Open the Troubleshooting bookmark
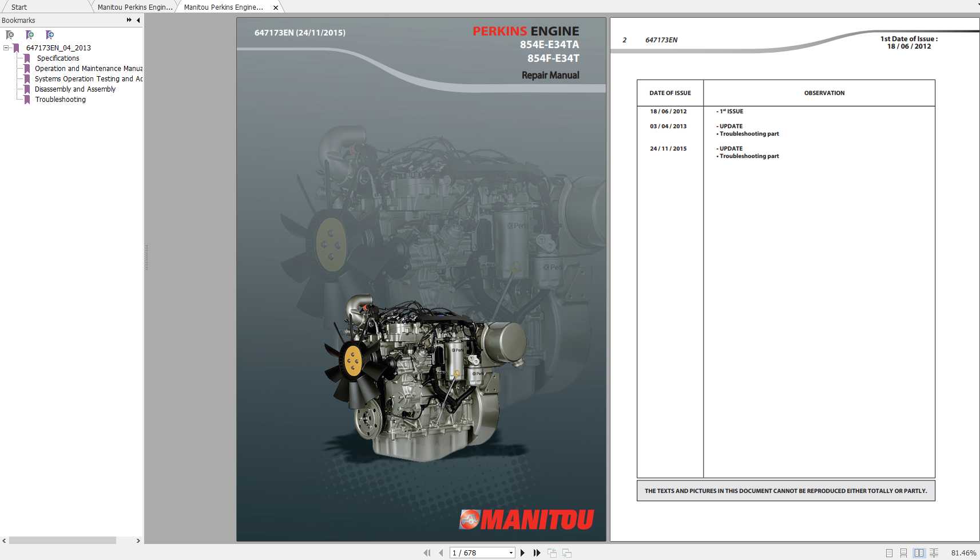Image resolution: width=980 pixels, height=560 pixels. coord(60,100)
